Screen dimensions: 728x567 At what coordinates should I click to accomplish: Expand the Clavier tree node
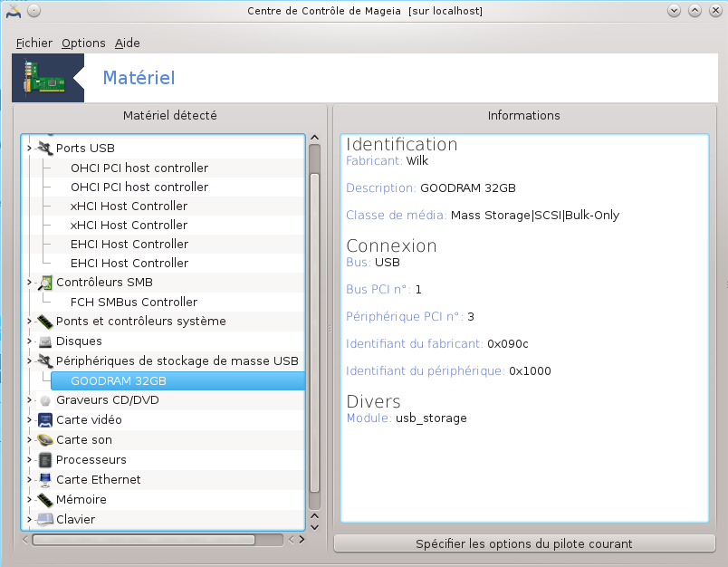coord(30,520)
